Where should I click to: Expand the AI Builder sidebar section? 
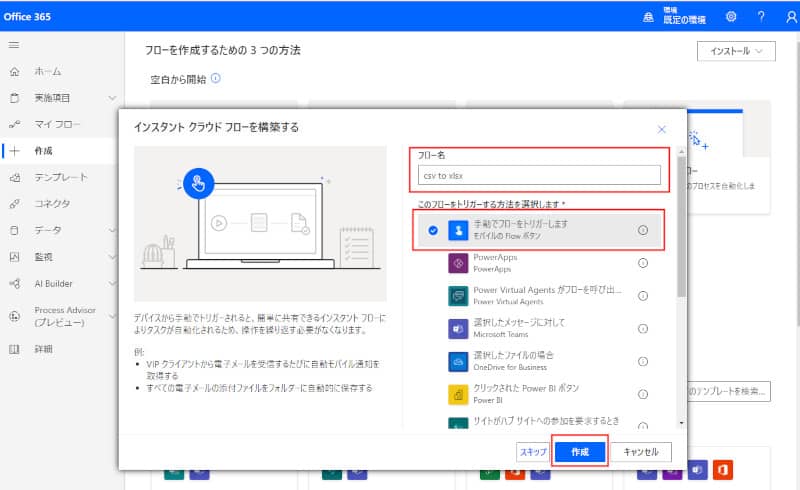pyautogui.click(x=112, y=284)
